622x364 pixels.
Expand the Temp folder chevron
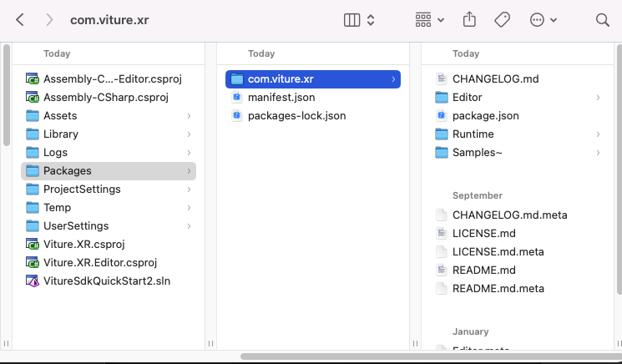pos(189,207)
